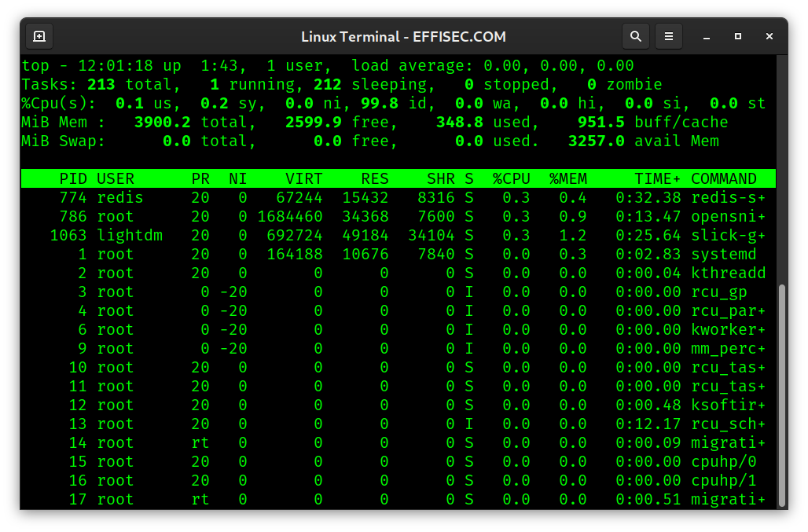This screenshot has width=808, height=532.
Task: Click the maximize window icon
Action: 737,36
